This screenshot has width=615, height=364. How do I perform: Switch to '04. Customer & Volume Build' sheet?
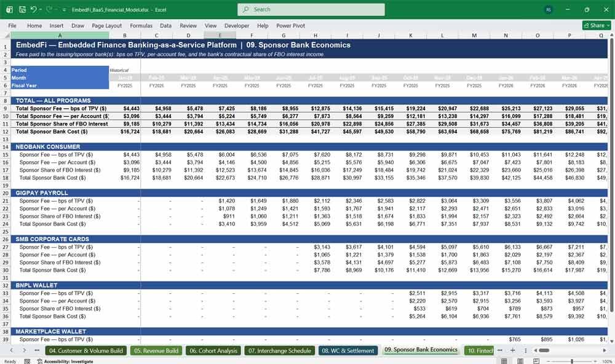point(86,350)
